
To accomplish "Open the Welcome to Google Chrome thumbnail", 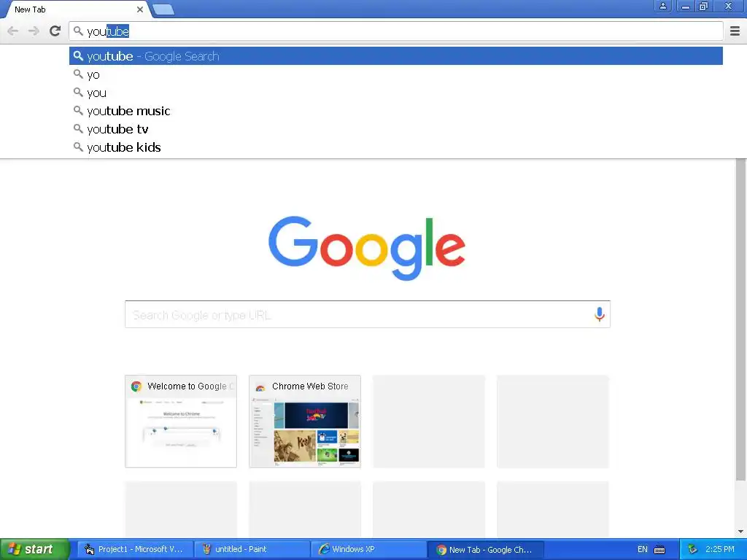I will point(181,421).
